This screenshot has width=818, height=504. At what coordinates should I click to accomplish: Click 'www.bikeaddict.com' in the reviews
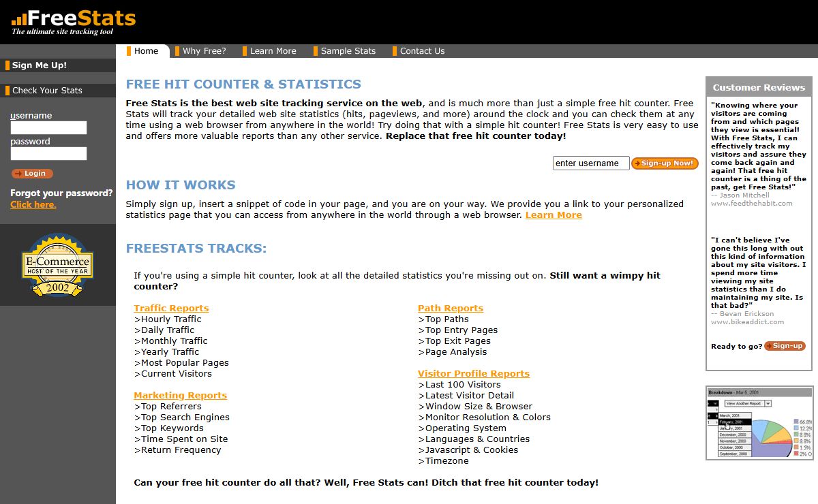coord(748,322)
